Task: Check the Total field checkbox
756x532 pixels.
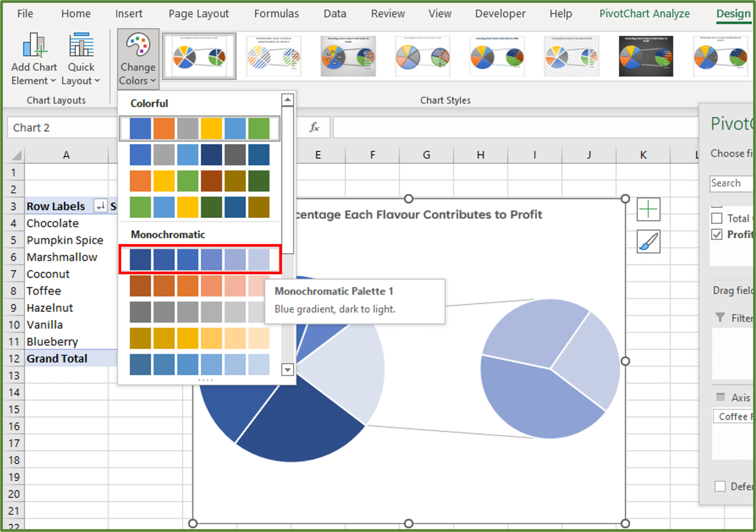Action: coord(717,218)
